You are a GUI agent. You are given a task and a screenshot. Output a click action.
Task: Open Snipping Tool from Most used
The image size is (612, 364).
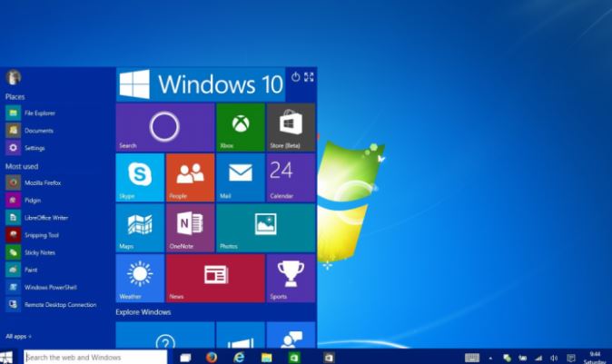pyautogui.click(x=33, y=235)
